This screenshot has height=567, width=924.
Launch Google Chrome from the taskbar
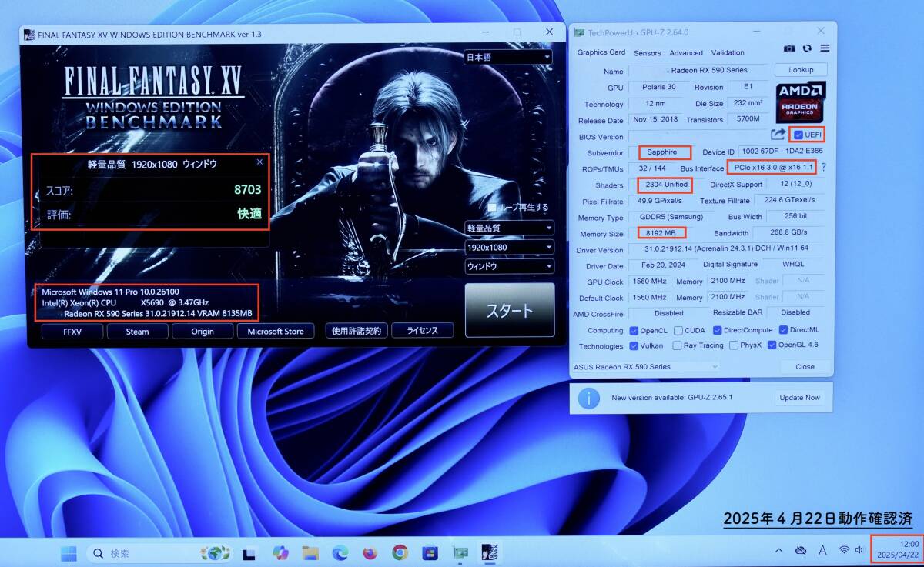[400, 552]
